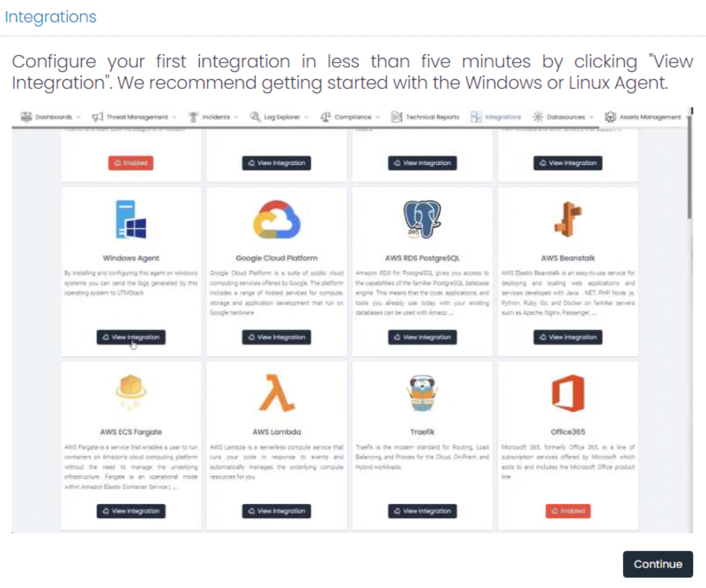Toggle the red Enabled button in the top row

tap(131, 163)
